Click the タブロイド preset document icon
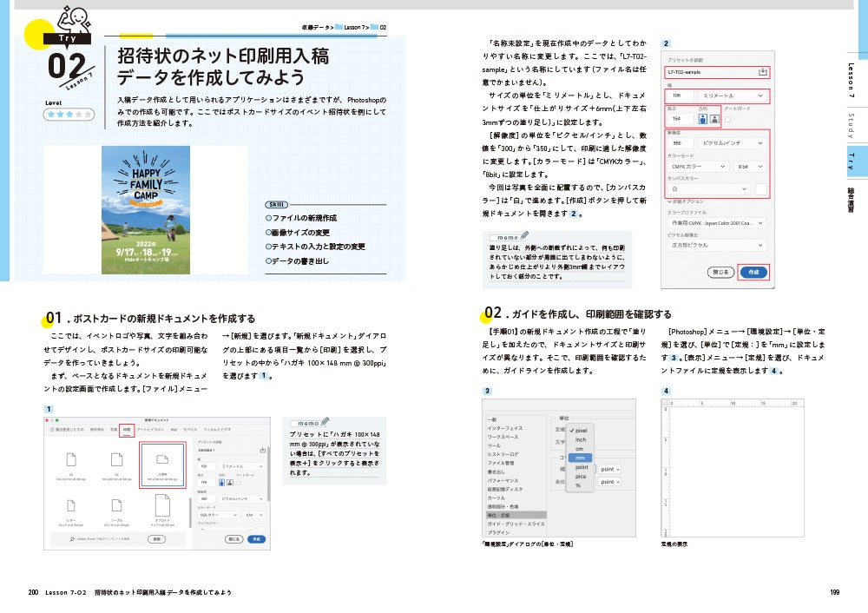The width and height of the screenshot is (868, 613). pyautogui.click(x=162, y=505)
